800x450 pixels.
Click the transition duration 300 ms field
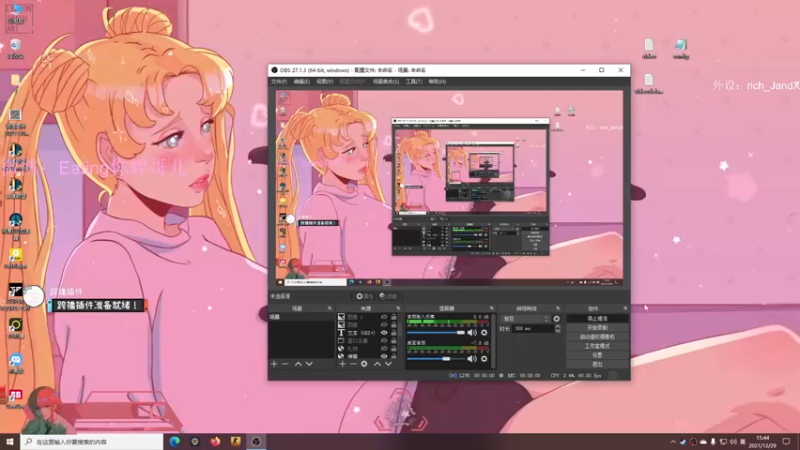(x=533, y=329)
